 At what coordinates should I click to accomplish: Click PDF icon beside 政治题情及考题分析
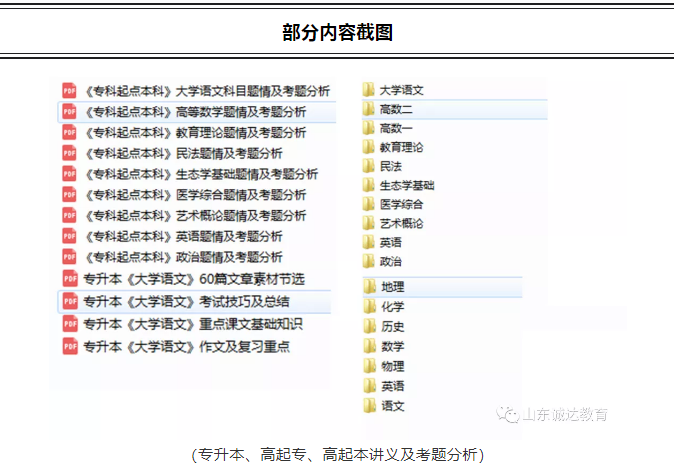click(69, 257)
